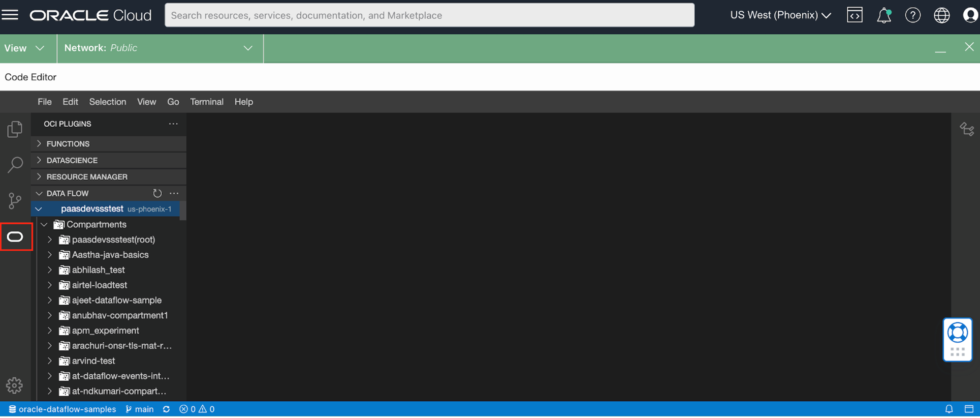Screen dimensions: 980x418
Task: Open the US West (Phoenix) region dropdown
Action: [x=780, y=15]
